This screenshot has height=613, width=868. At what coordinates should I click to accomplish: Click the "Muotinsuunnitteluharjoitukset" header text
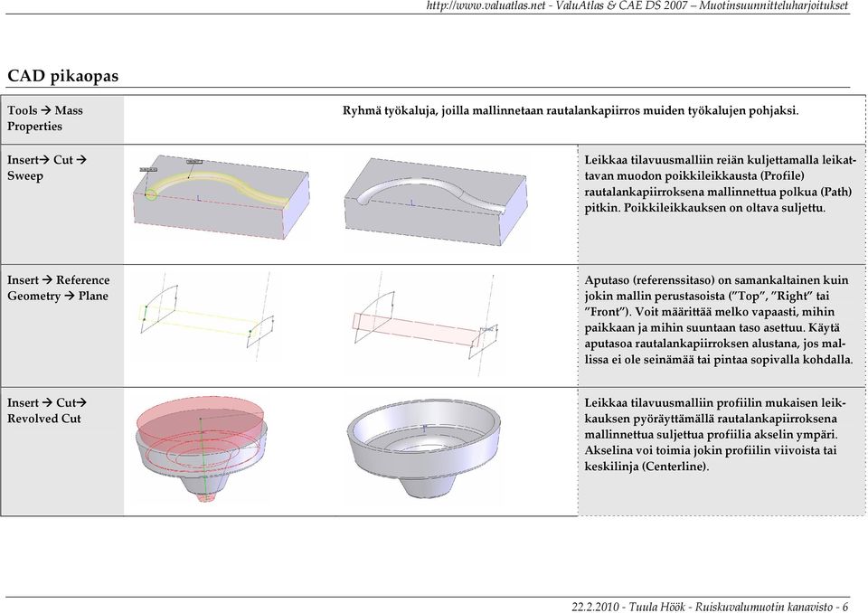click(x=773, y=6)
